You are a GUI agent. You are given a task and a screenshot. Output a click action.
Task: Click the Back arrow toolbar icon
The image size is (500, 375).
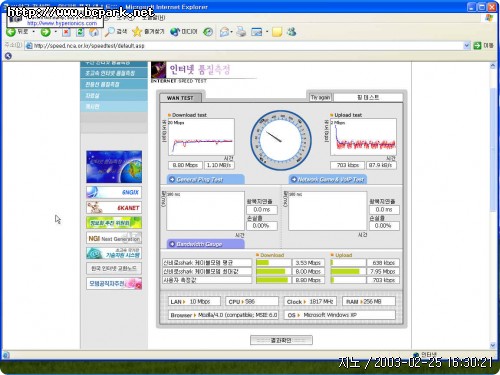pyautogui.click(x=11, y=32)
